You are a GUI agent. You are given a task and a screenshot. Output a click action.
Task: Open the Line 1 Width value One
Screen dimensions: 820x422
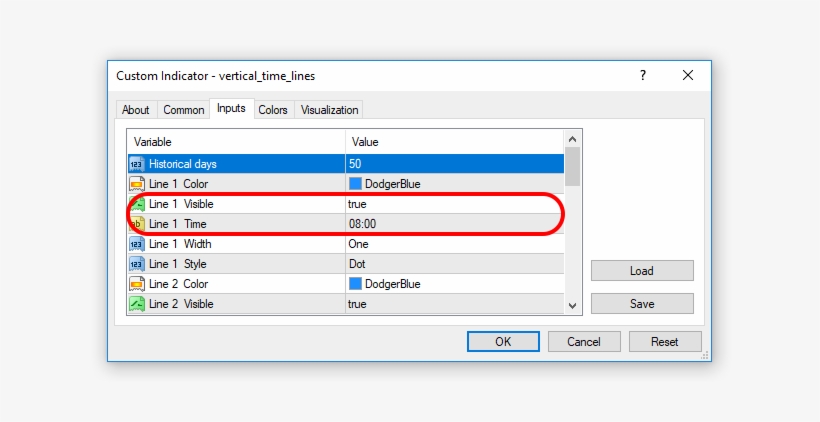pos(358,244)
